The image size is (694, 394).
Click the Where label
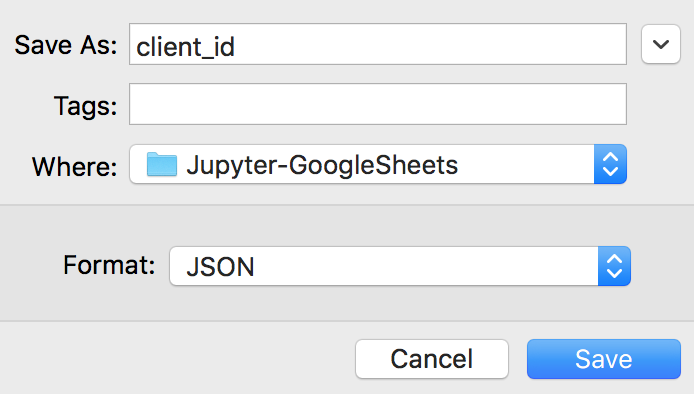75,167
